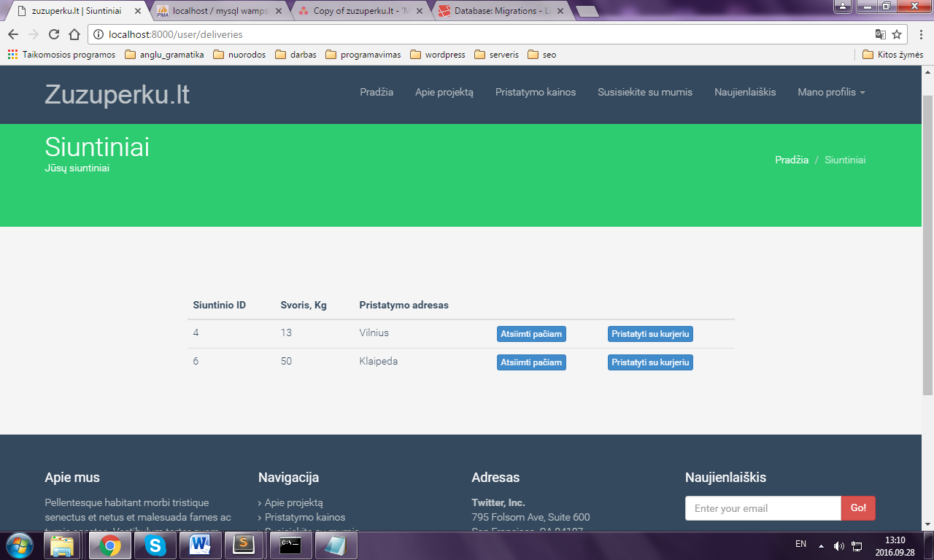
Task: Open Skype from the taskbar
Action: point(155,545)
